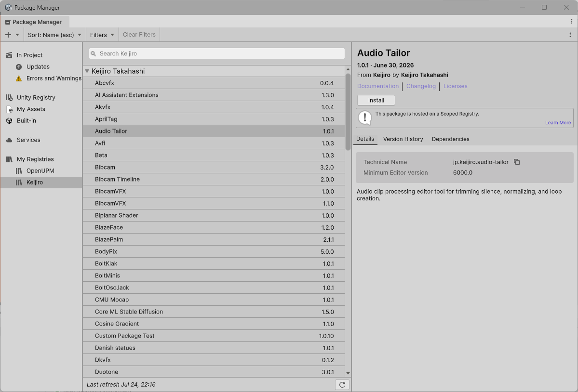Select the Akvfx package row
Viewport: 578px width, 392px height.
[x=214, y=107]
